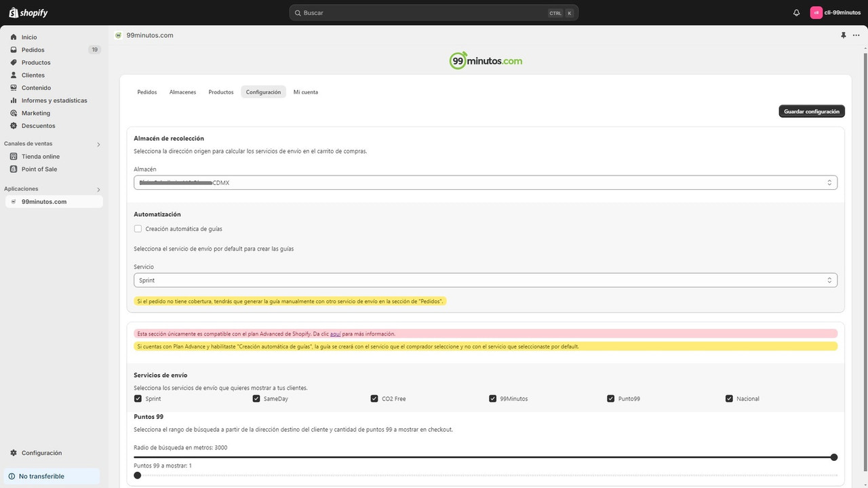
Task: Click the Pedidos sidebar icon
Action: tap(14, 50)
